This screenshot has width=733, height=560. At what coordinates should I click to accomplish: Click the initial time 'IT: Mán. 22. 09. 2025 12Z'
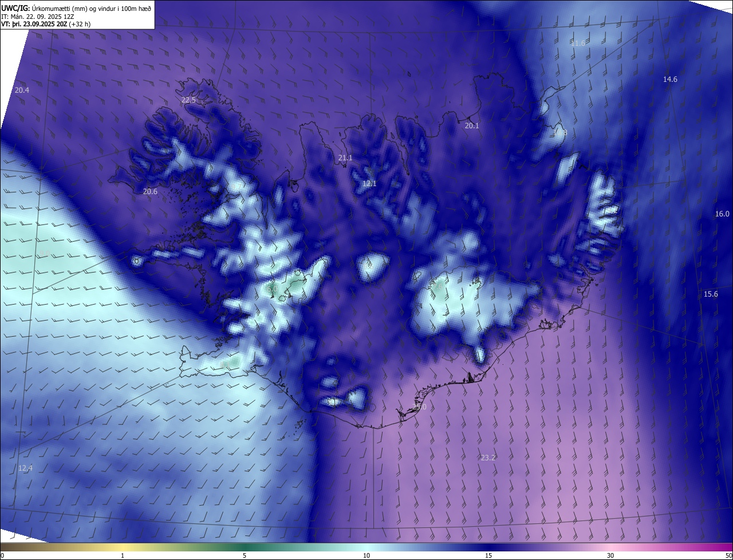tap(39, 17)
